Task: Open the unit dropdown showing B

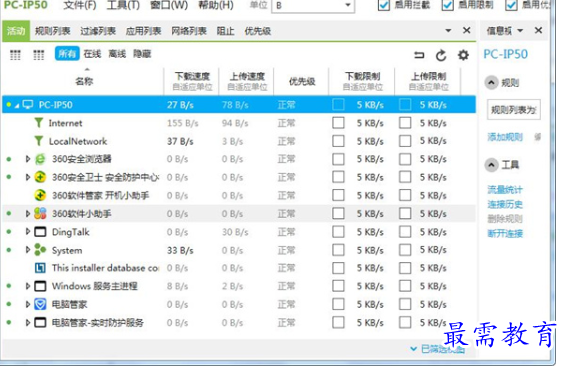Action: pyautogui.click(x=313, y=6)
